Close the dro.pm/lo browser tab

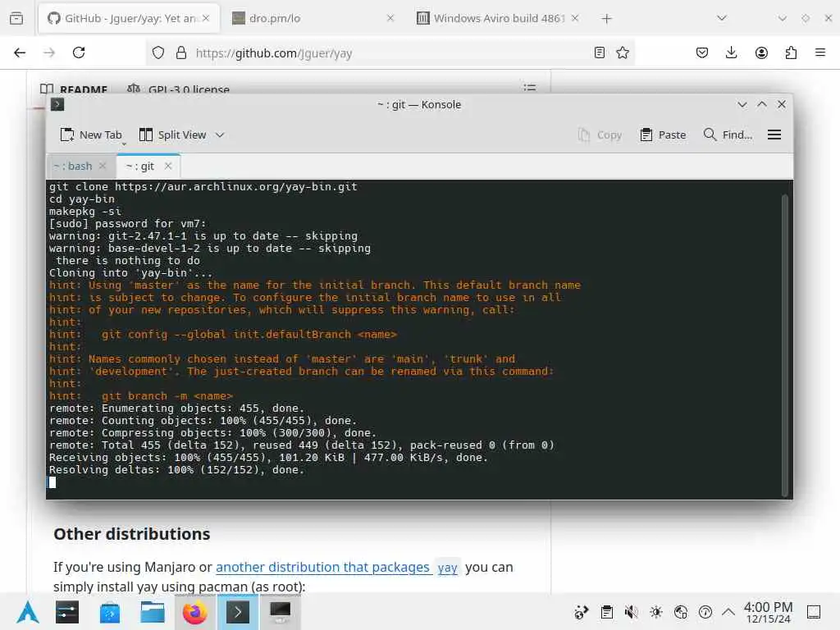point(390,18)
